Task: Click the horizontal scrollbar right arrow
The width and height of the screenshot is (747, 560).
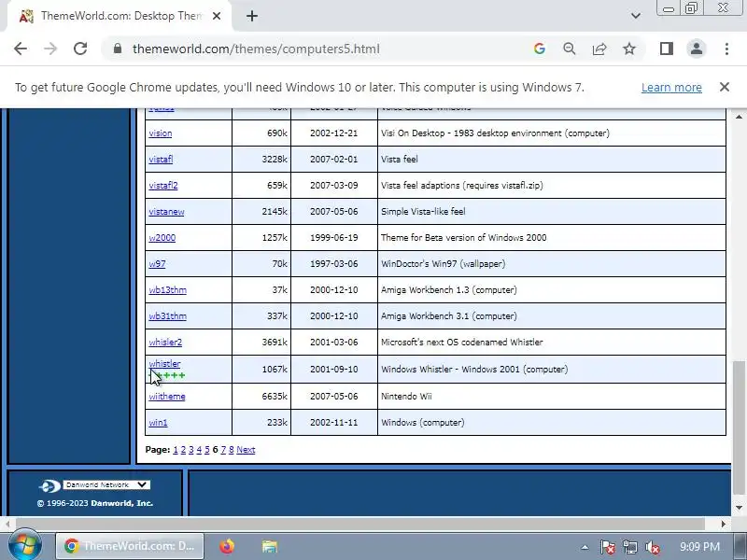Action: [723, 524]
